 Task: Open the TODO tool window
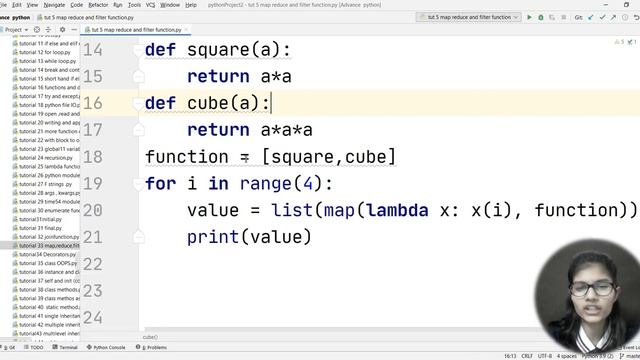34,347
